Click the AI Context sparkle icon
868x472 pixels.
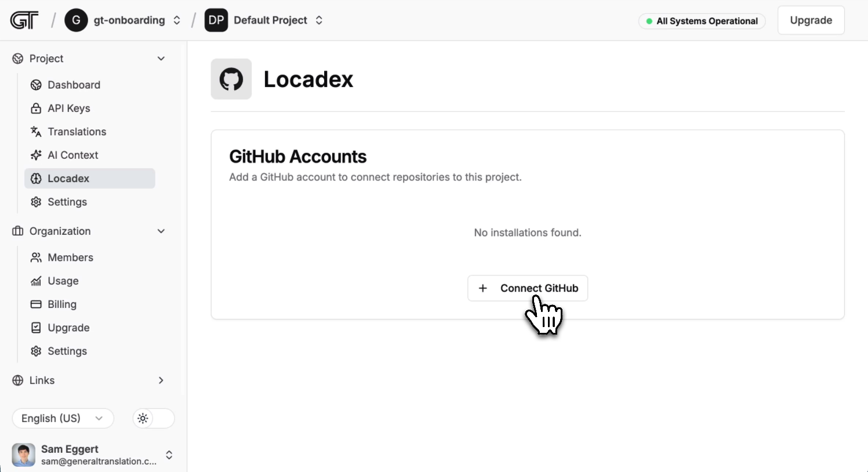36,155
